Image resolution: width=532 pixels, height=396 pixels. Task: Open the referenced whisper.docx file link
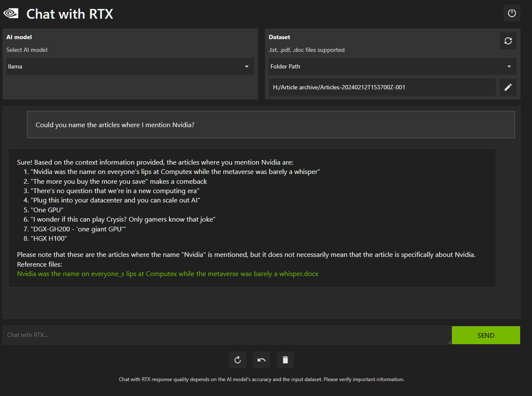tap(168, 274)
